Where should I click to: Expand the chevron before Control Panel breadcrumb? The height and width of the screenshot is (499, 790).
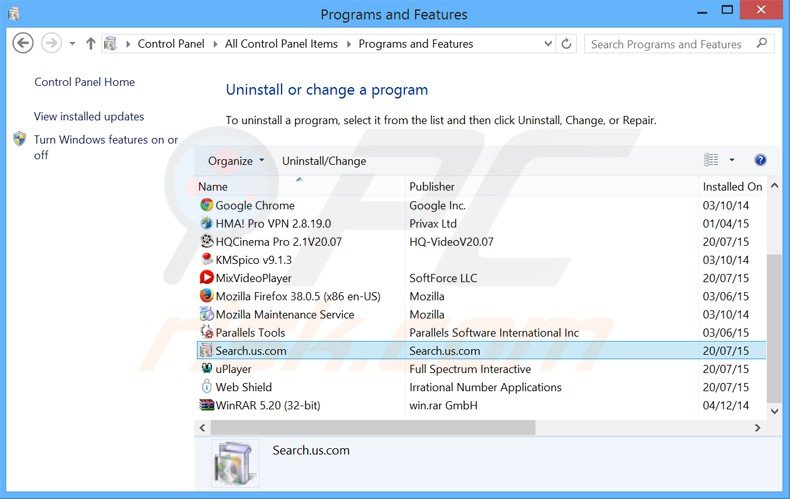[x=127, y=44]
